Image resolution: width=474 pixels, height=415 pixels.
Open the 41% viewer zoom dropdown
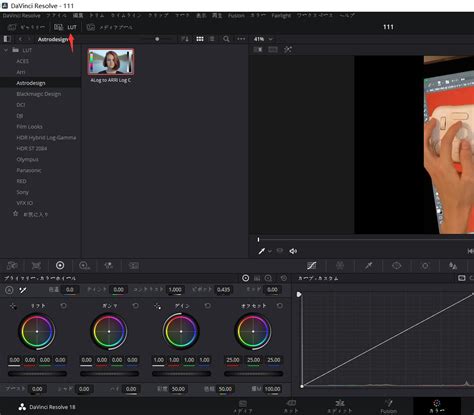pos(263,39)
